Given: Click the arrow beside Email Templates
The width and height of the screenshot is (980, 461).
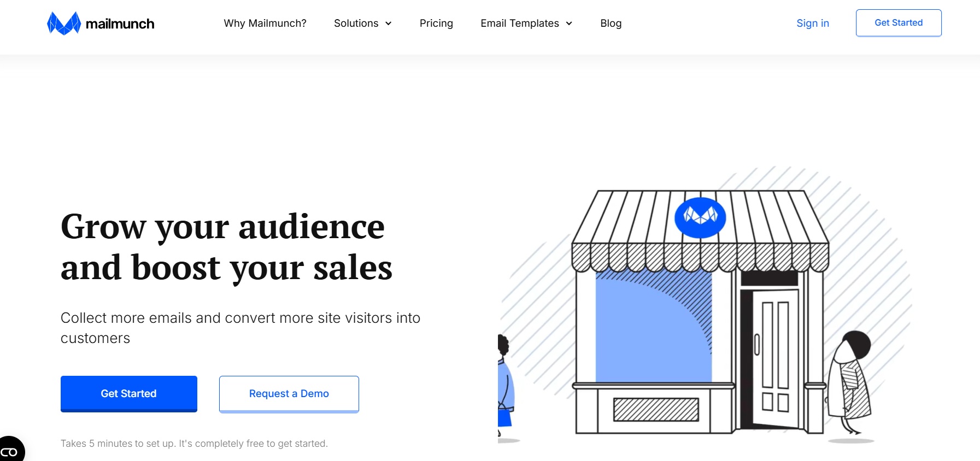Looking at the screenshot, I should tap(569, 23).
